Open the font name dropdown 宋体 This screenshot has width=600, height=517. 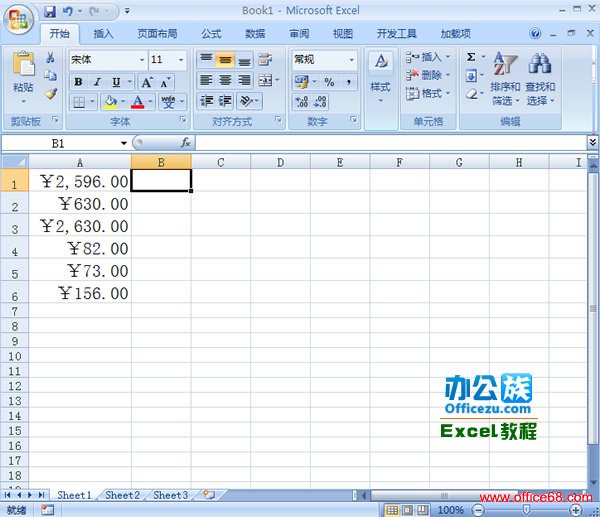click(142, 60)
